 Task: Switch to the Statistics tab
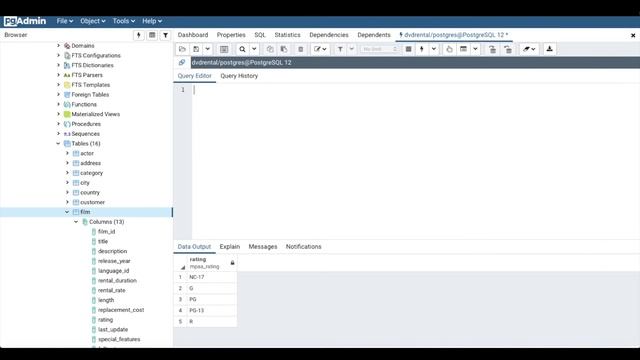coord(287,35)
